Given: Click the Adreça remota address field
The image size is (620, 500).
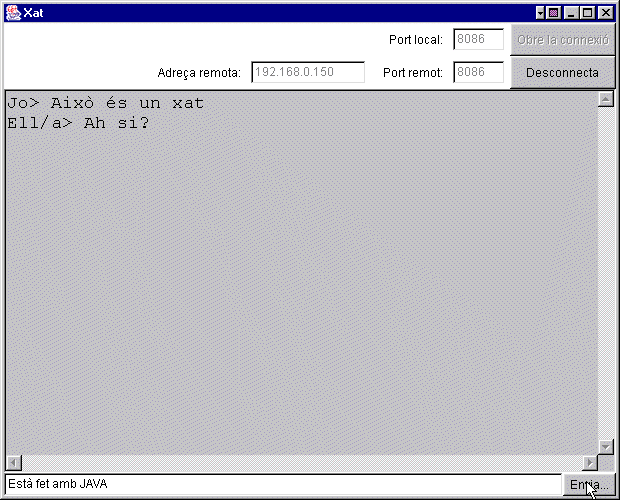Looking at the screenshot, I should pos(308,72).
